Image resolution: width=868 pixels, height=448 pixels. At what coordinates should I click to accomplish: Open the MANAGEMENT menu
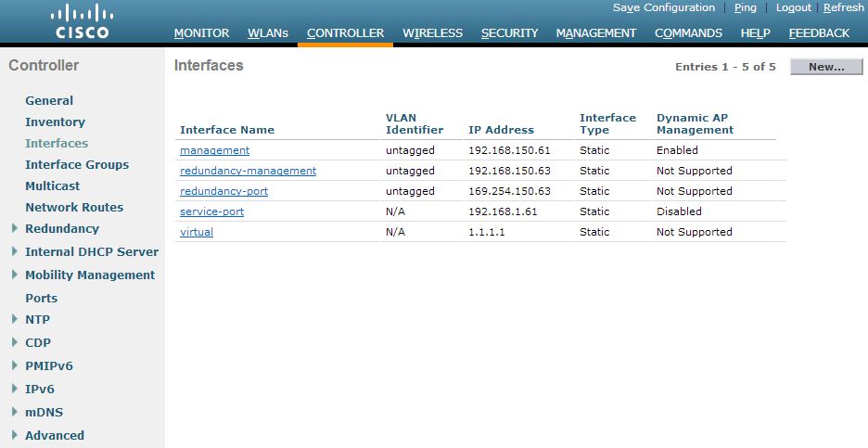[x=596, y=33]
